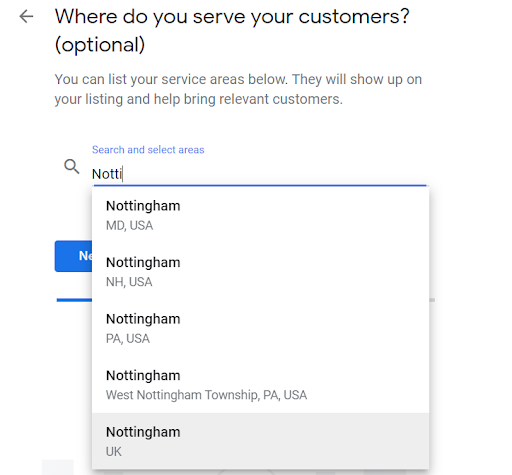
Task: Select Nottingham MD, USA suggestion
Action: 260,215
